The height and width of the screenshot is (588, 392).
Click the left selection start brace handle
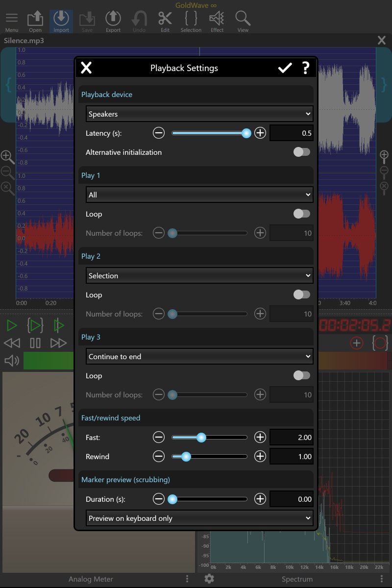coord(8,85)
